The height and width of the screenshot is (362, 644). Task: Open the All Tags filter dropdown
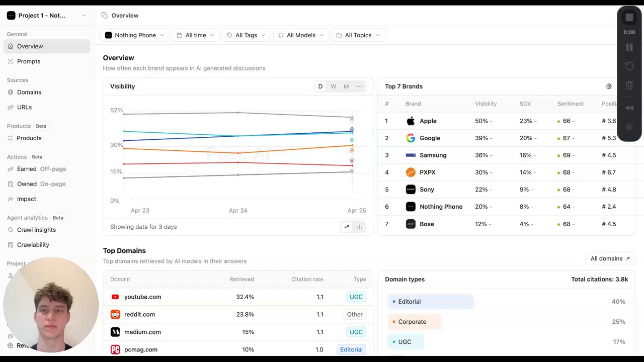coord(246,35)
